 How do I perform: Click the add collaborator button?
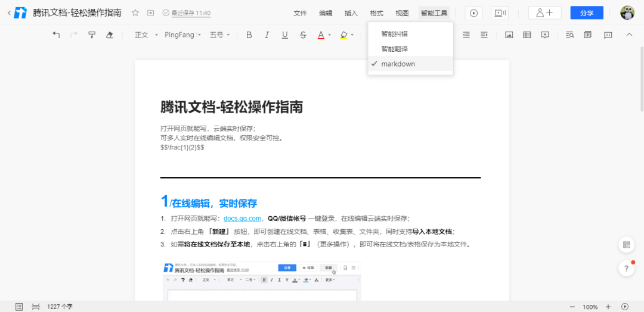point(544,13)
